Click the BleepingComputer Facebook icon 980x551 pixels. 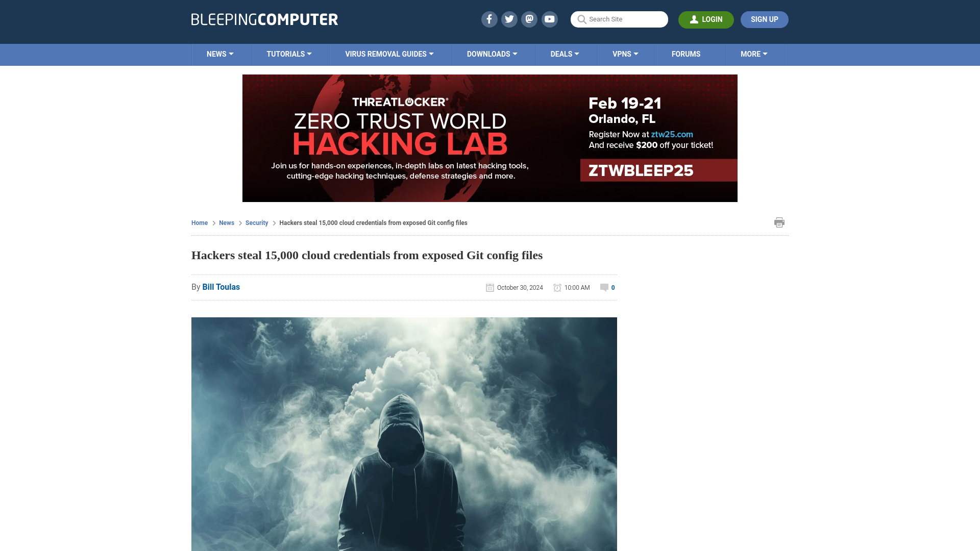(x=488, y=19)
